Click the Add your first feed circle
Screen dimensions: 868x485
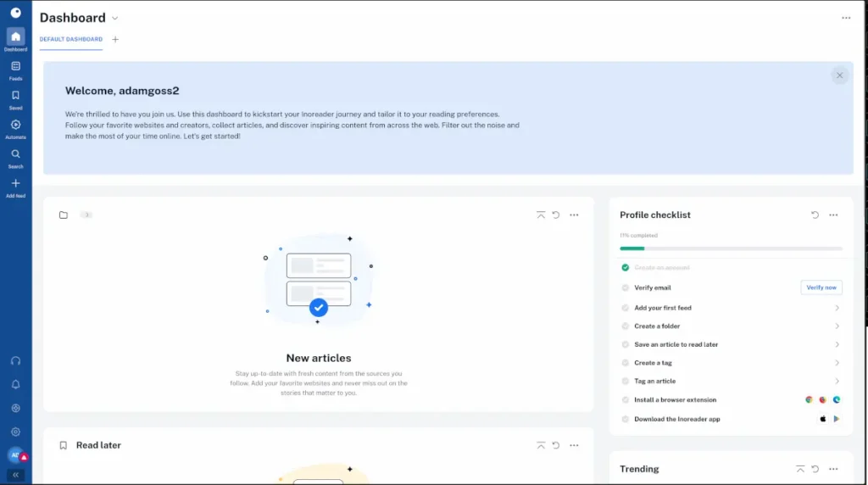pos(625,308)
